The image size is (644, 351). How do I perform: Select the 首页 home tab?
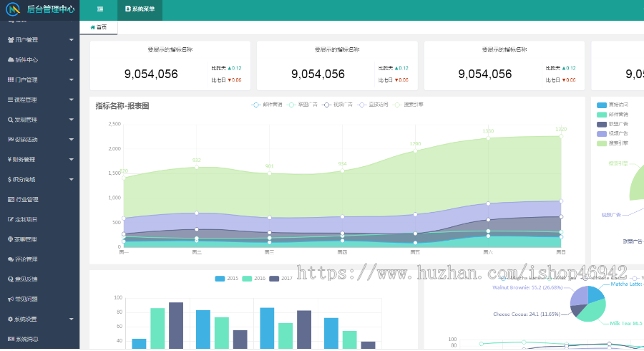pos(99,27)
